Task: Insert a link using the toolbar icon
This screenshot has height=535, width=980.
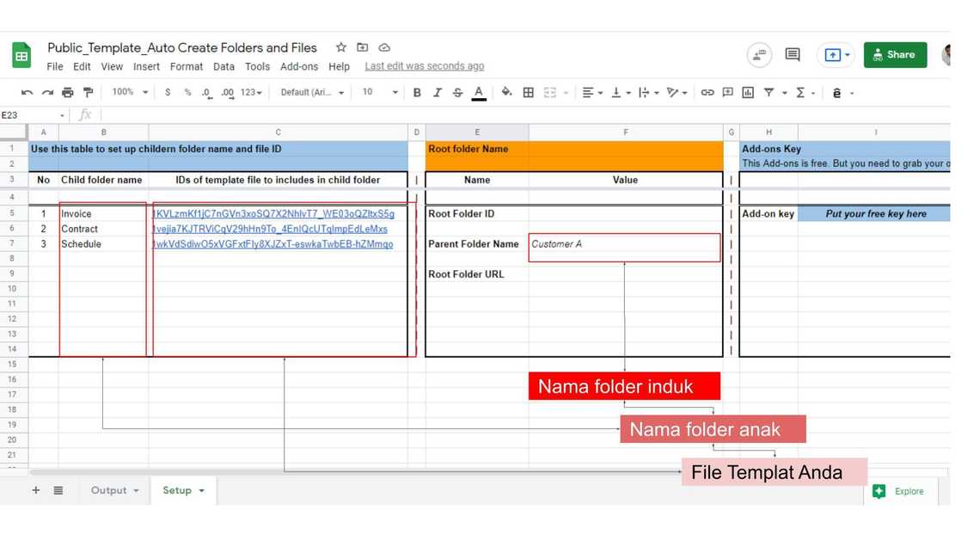Action: 707,93
